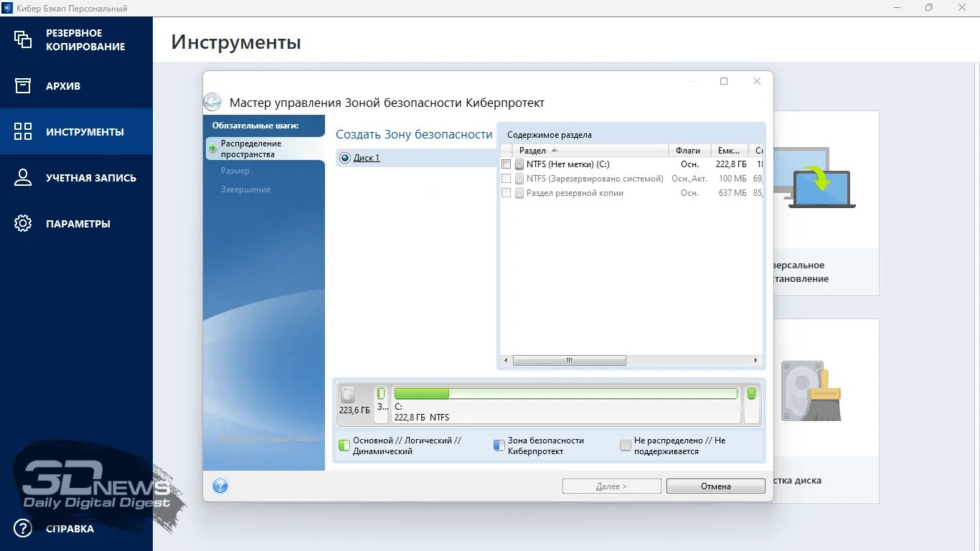Click the NTFS (C:) drive icon in list
The height and width of the screenshot is (551, 980).
coord(519,164)
